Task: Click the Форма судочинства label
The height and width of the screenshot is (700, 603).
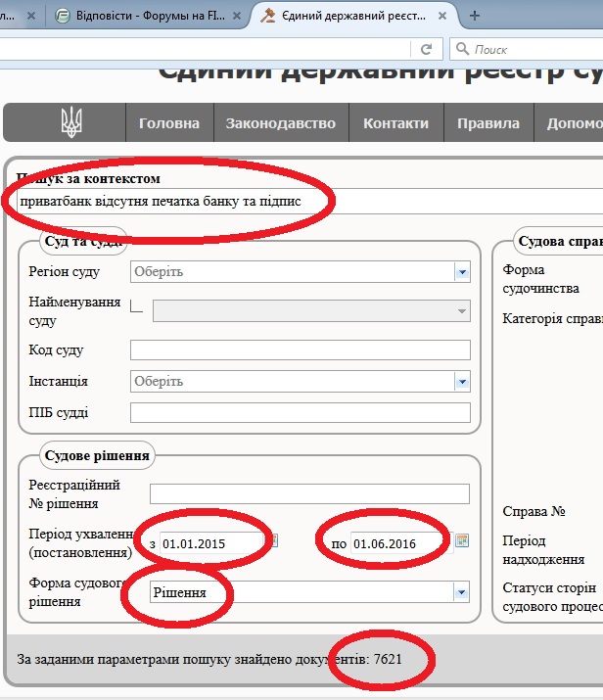Action: 540,279
